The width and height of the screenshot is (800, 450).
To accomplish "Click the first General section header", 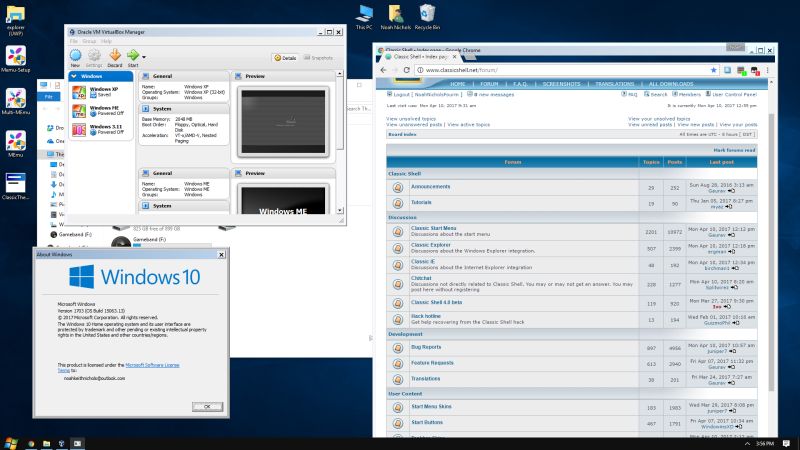I will tap(184, 76).
